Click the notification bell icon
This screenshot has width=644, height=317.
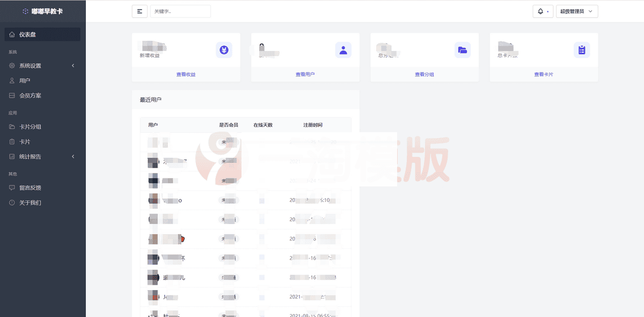pyautogui.click(x=539, y=11)
